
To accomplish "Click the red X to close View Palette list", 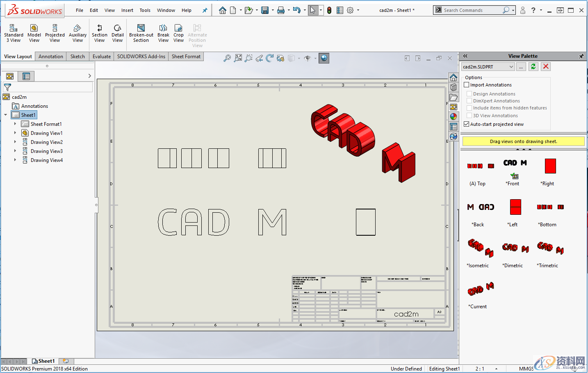I will [545, 66].
